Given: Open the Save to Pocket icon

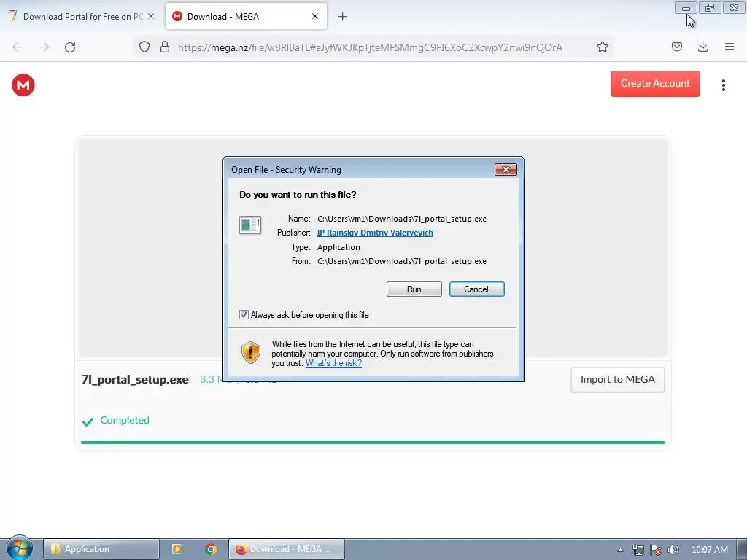Looking at the screenshot, I should pos(676,47).
